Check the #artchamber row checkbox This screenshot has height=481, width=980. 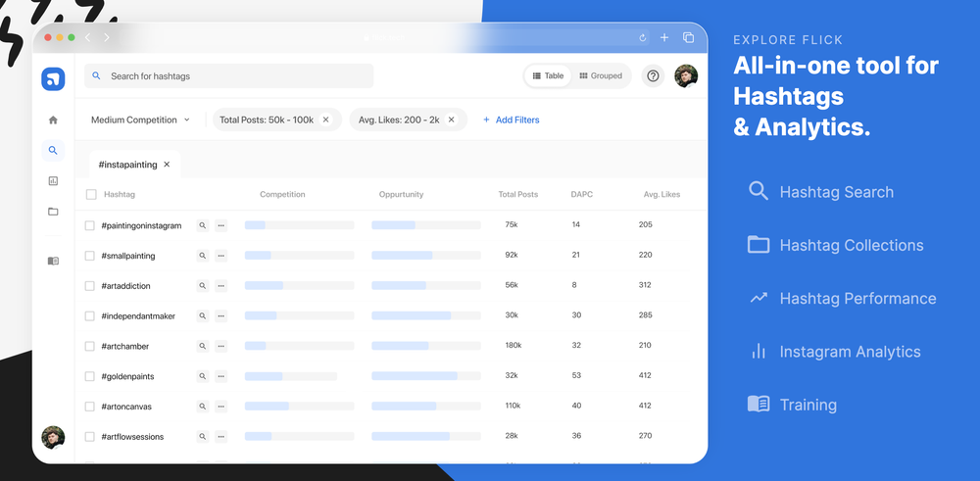point(89,346)
